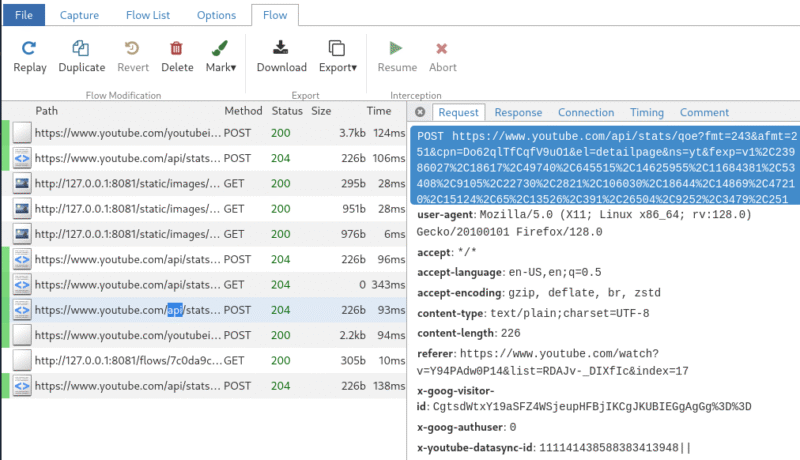Click the referer header URL value
The image size is (800, 460).
(553, 362)
